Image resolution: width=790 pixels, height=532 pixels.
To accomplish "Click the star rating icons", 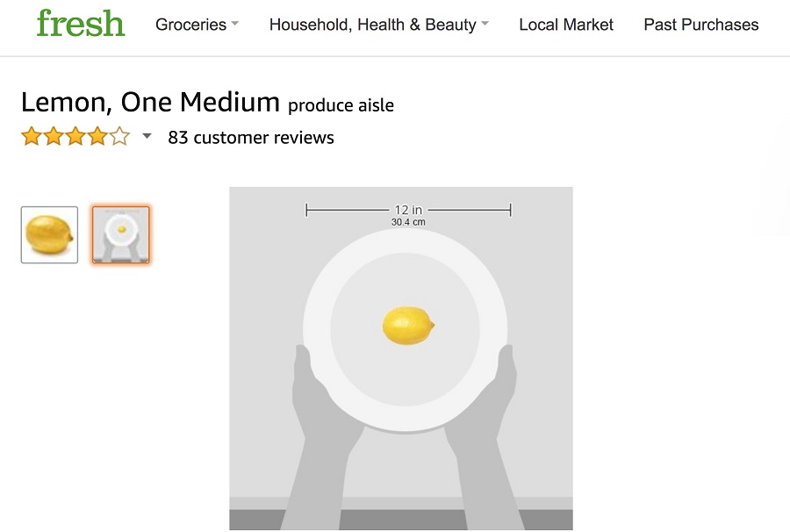I will pos(75,137).
